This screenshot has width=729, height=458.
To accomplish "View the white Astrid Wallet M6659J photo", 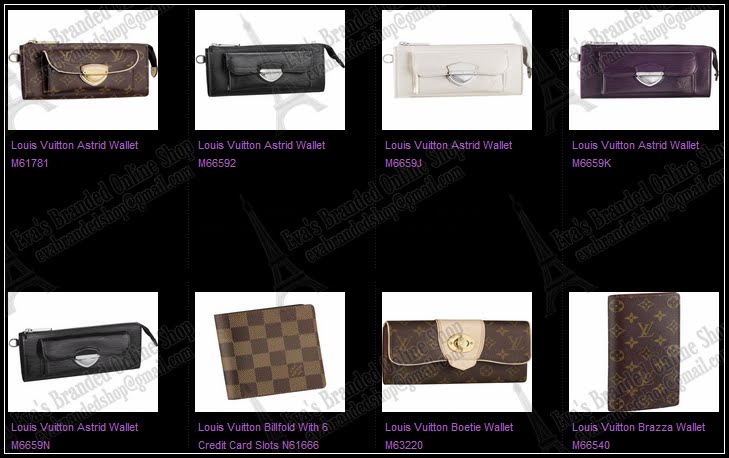I will click(457, 70).
